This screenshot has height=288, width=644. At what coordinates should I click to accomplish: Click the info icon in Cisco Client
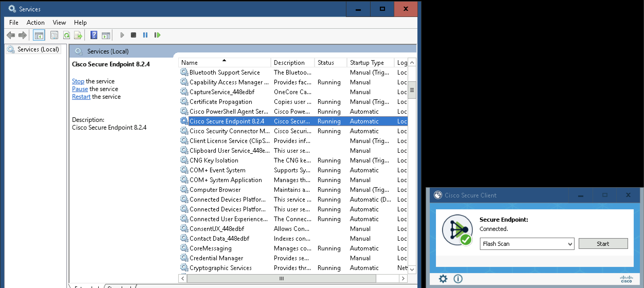(458, 278)
